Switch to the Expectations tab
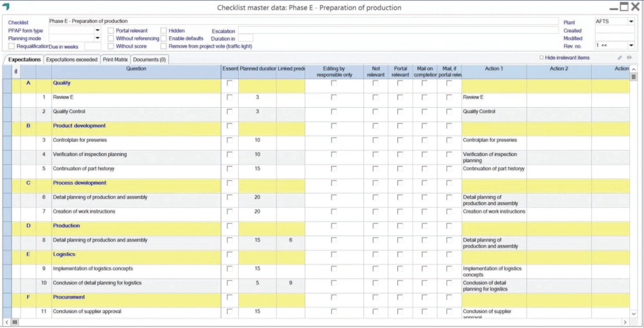 coord(24,59)
